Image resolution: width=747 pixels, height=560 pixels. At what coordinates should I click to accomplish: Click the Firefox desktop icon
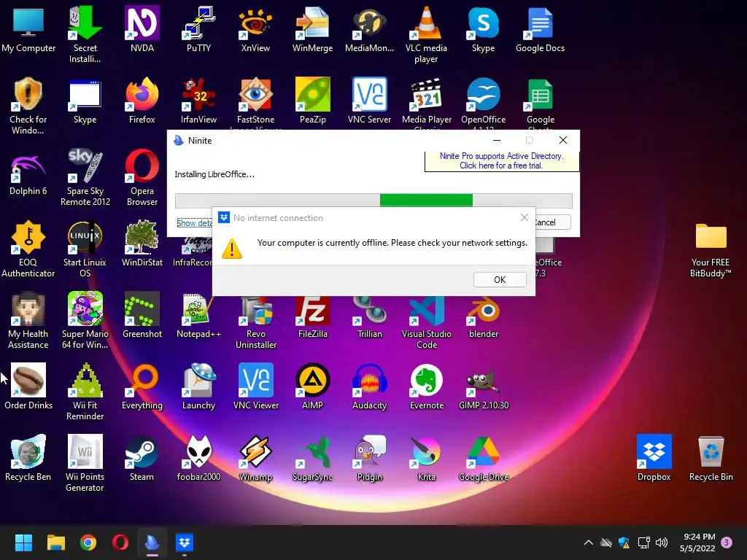click(x=142, y=101)
